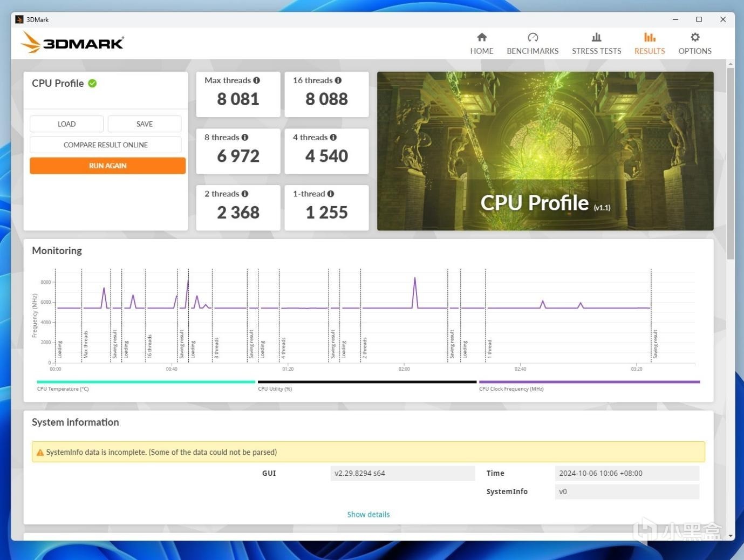Viewport: 744px width, 560px height.
Task: Click the SystemInfo data is incomplete warning
Action: 368,452
